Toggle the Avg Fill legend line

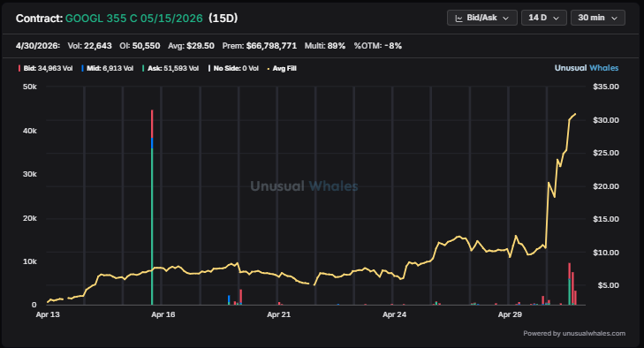click(282, 68)
